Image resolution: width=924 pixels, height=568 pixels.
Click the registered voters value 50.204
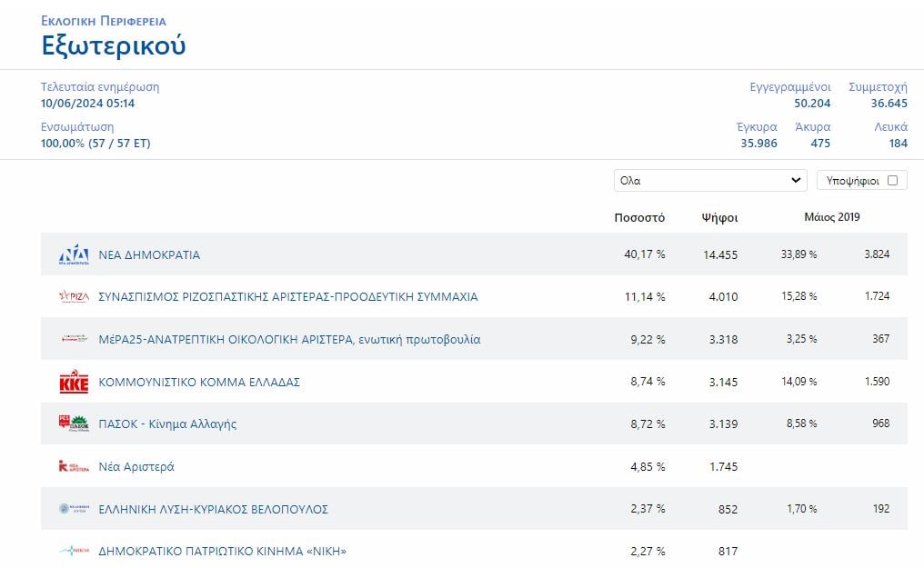coord(812,104)
